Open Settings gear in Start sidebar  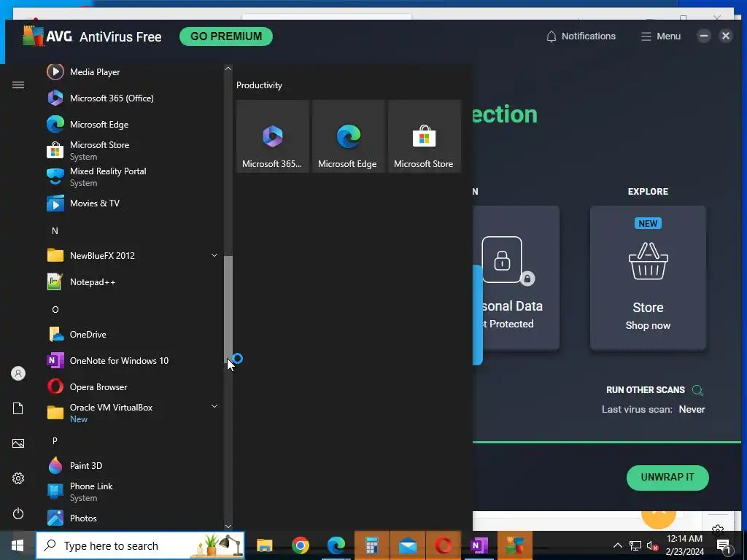coord(18,478)
